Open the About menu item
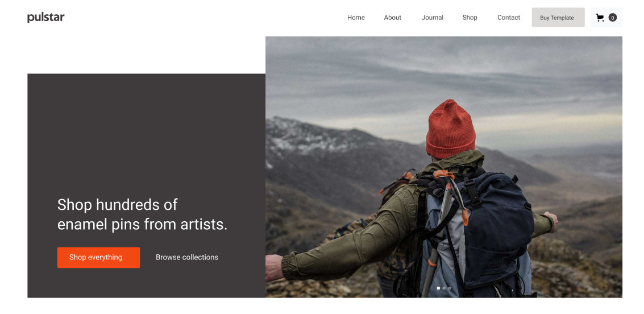Viewport: 644px width, 314px height. pos(393,18)
